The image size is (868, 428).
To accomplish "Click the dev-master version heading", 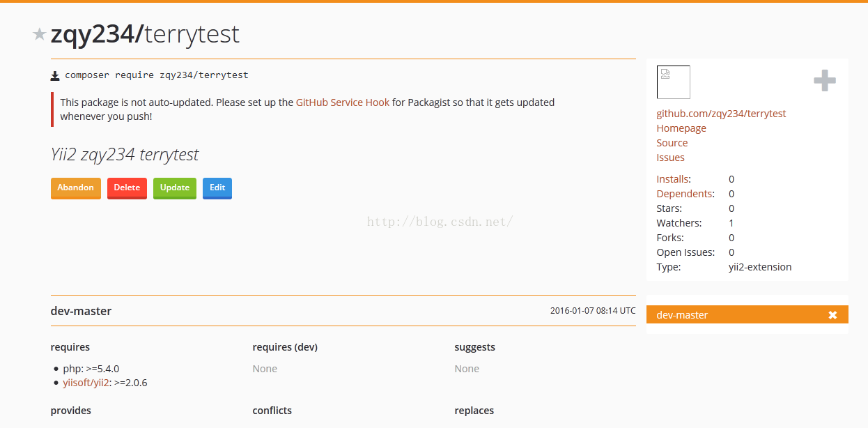I will [x=81, y=311].
